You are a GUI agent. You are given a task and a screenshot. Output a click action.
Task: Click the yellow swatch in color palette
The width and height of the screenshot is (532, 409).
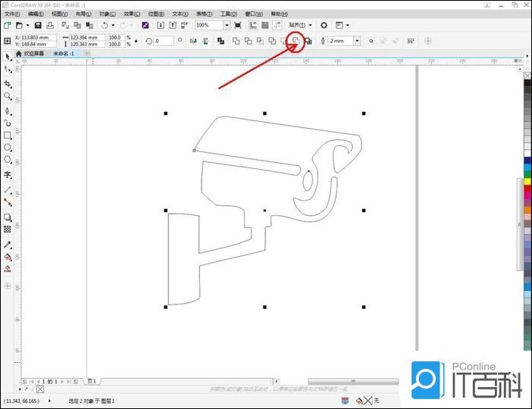527,182
